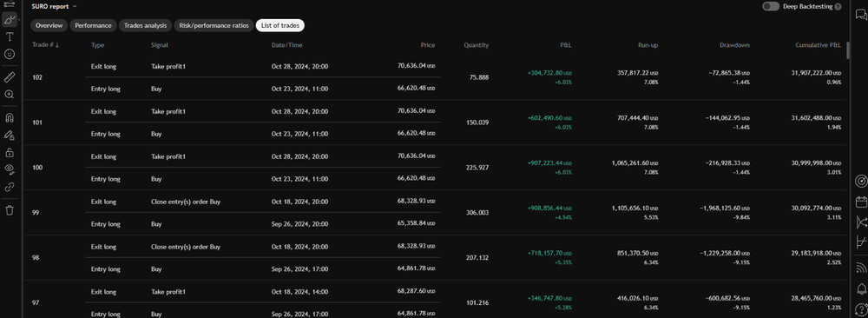Click the Date/Time column header
Screen dimensions: 868x318
[287, 45]
